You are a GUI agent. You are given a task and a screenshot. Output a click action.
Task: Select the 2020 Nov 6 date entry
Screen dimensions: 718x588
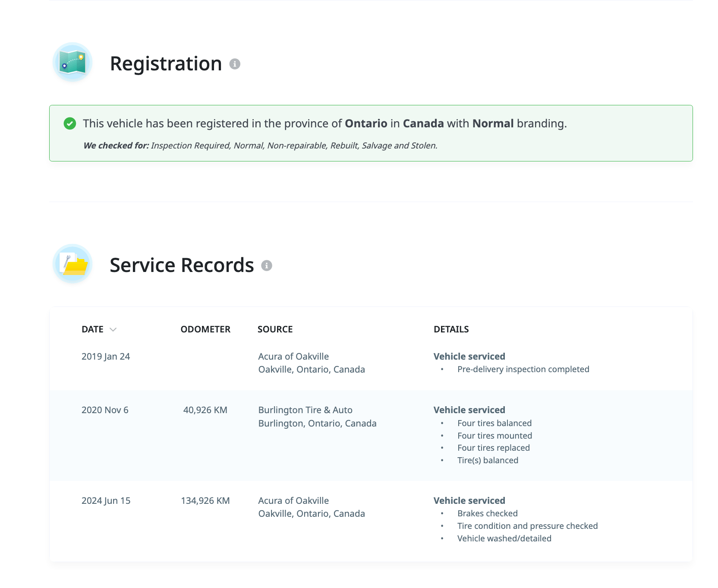coord(105,410)
